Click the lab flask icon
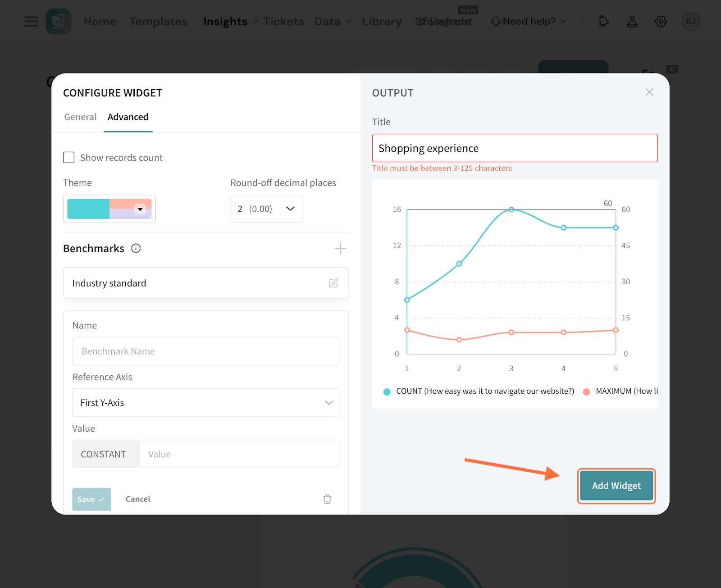Image resolution: width=721 pixels, height=588 pixels. pyautogui.click(x=632, y=21)
